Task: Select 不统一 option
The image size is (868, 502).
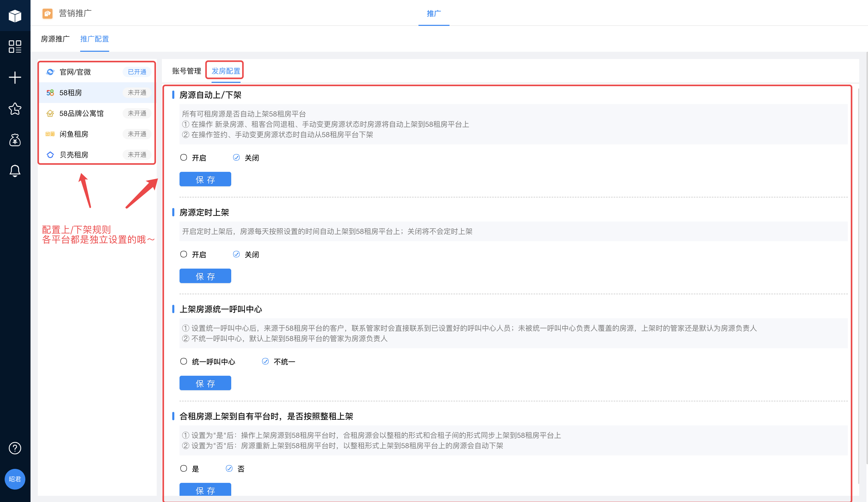Action: pos(265,361)
